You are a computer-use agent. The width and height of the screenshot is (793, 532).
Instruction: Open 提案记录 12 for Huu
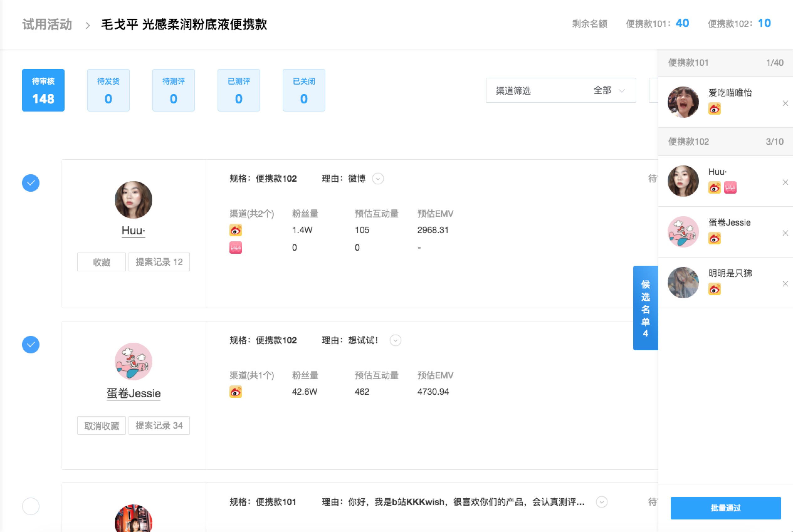159,262
